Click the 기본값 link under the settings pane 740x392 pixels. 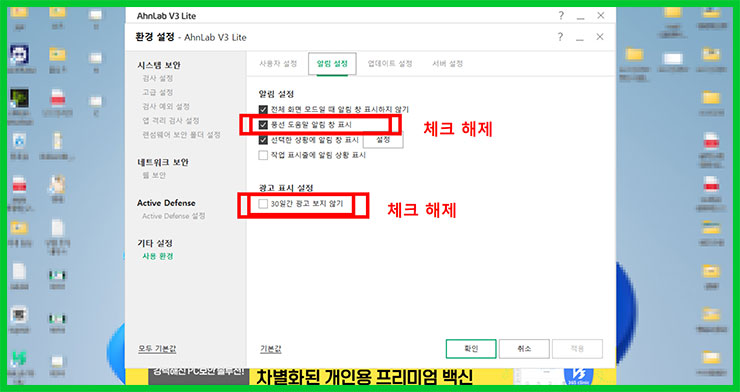(271, 349)
